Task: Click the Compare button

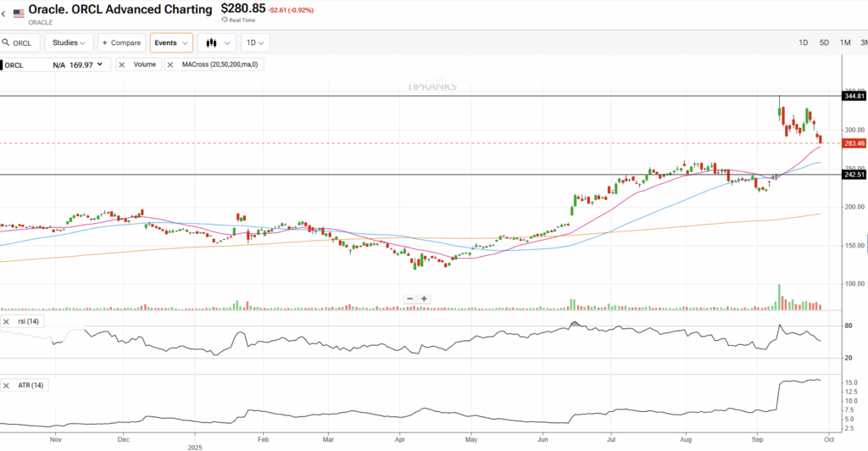Action: click(x=122, y=42)
